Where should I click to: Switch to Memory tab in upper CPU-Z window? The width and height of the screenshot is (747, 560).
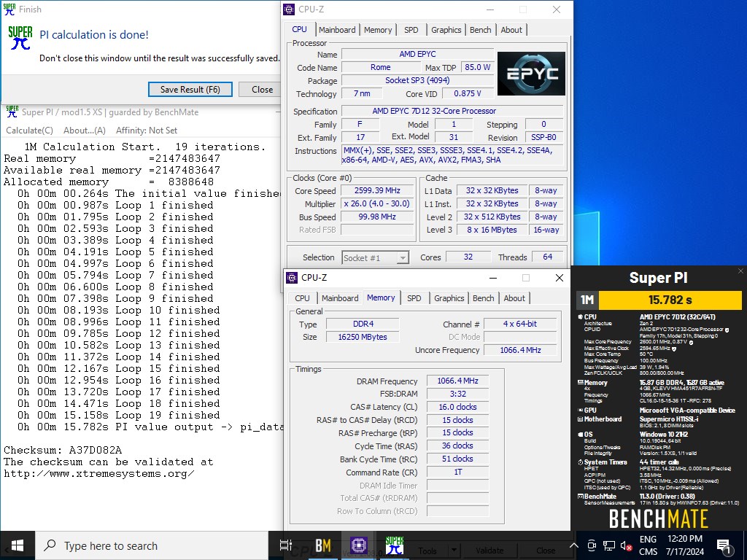click(378, 29)
